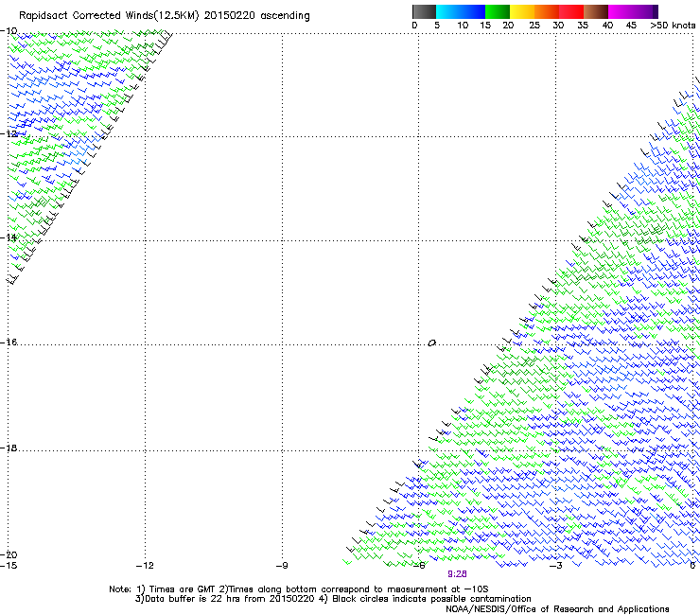Image resolution: width=700 pixels, height=615 pixels.
Task: Click the '-10' latitude axis label
Action: (9, 31)
